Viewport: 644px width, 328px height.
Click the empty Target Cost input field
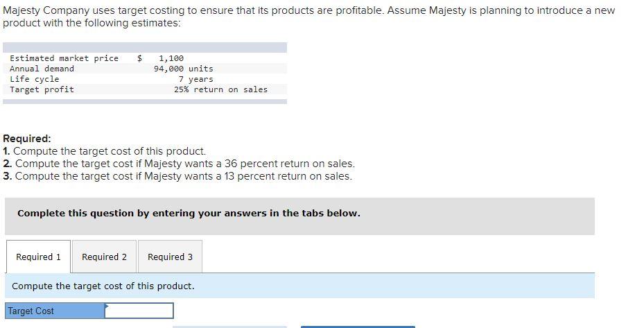[x=139, y=311]
